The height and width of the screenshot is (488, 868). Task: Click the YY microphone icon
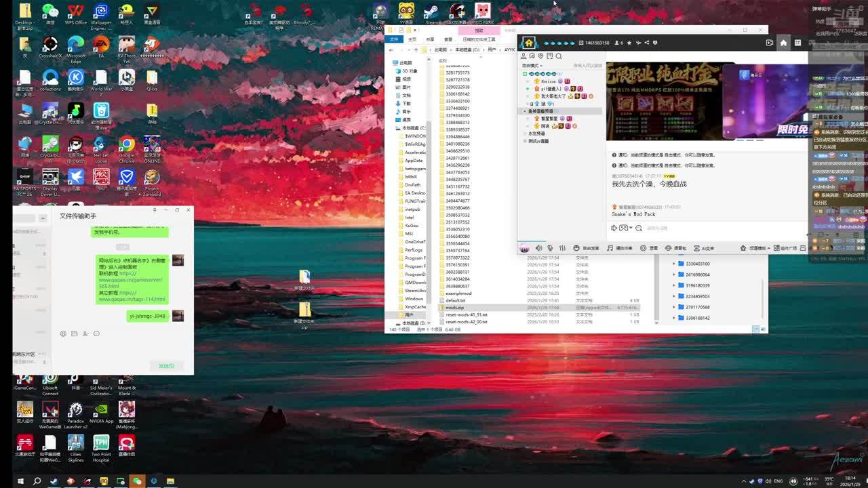click(550, 248)
